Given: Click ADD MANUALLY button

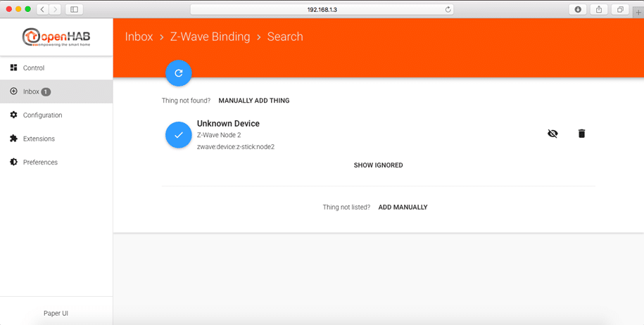Looking at the screenshot, I should (403, 208).
